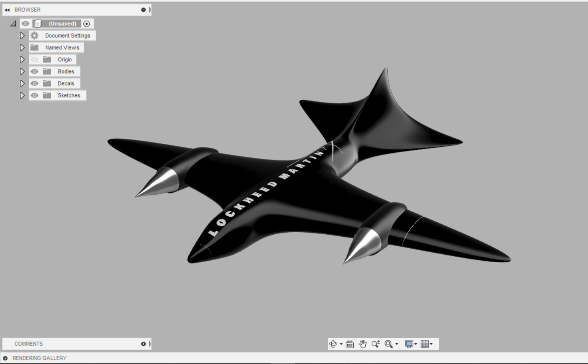Click the Display Settings monitor icon
This screenshot has height=364, width=588.
pos(409,344)
